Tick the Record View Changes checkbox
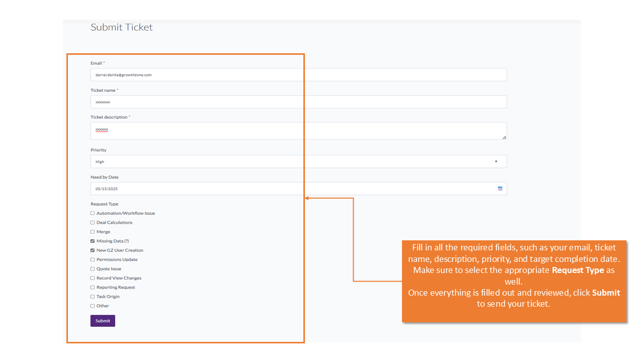The image size is (644, 362). (x=93, y=278)
